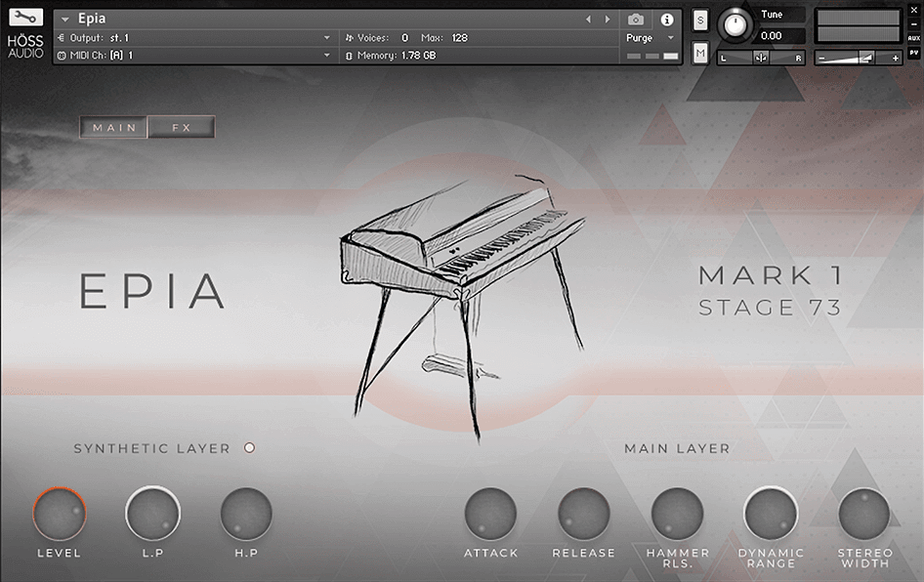
Task: Open the snapshot camera icon
Action: 638,19
